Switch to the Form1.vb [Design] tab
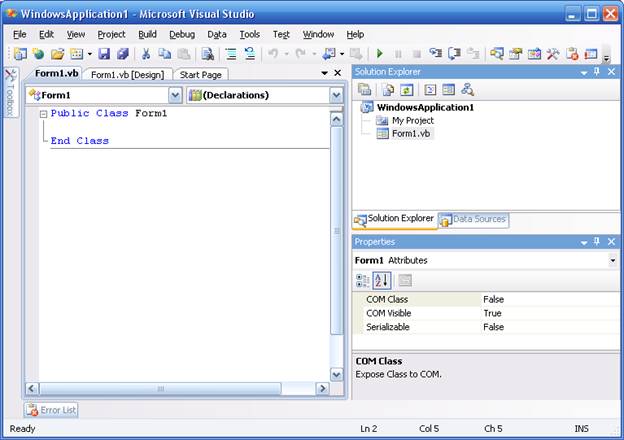The image size is (624, 440). click(x=127, y=75)
